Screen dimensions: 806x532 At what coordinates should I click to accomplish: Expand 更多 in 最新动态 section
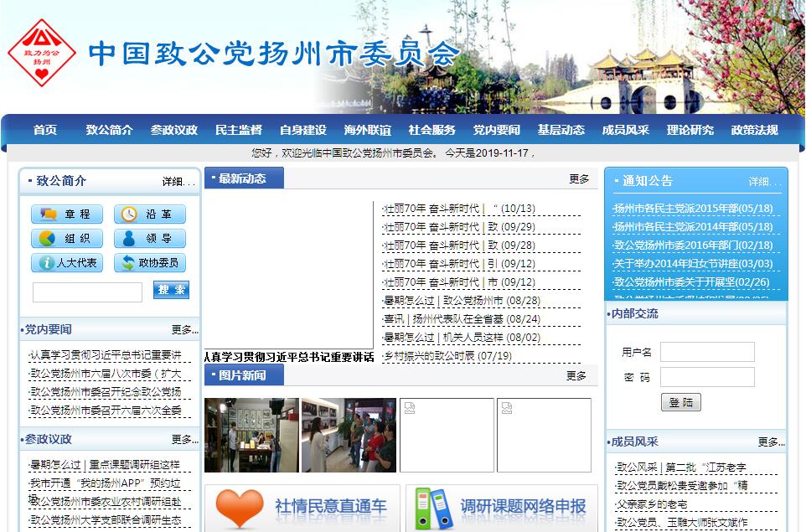click(x=579, y=178)
